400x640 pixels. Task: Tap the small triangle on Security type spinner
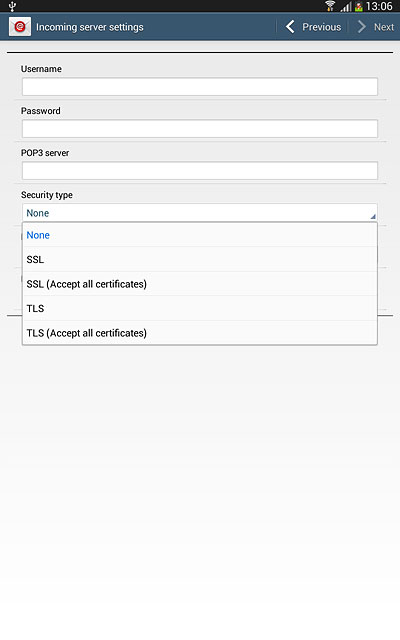pos(373,217)
